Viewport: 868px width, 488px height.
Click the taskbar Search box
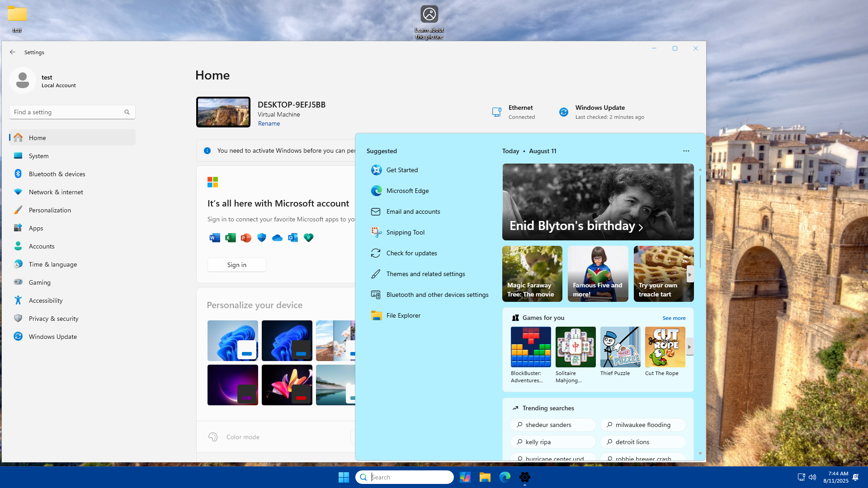(x=405, y=477)
